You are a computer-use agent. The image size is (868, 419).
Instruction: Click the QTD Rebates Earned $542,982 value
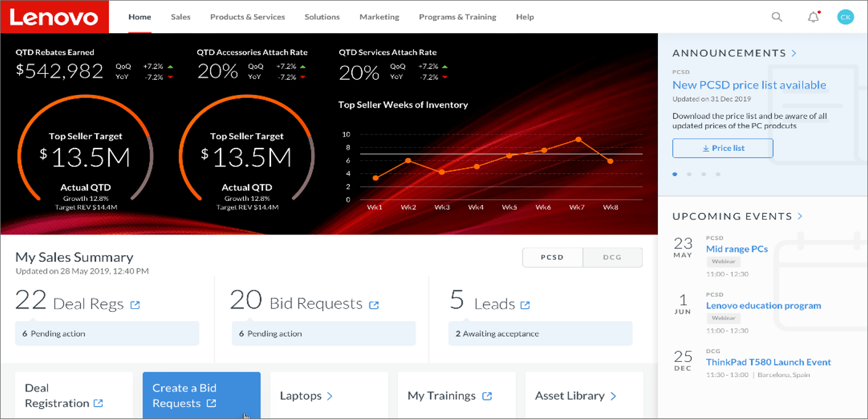coord(60,71)
